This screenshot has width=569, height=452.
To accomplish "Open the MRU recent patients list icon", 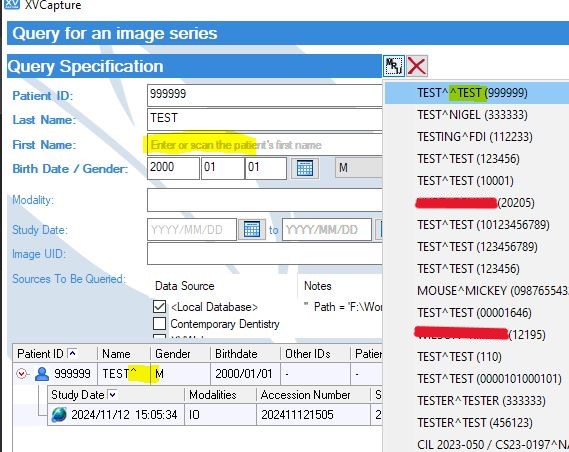I will coord(394,66).
